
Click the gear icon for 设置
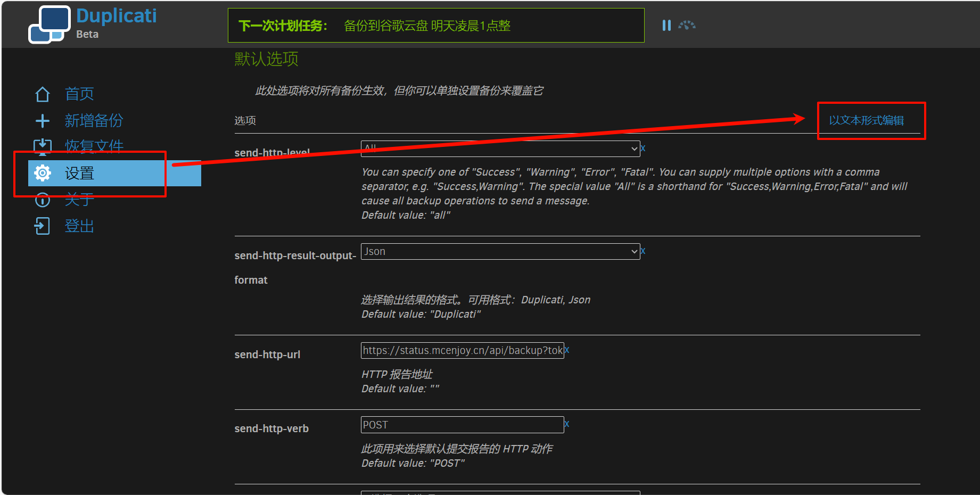[43, 173]
